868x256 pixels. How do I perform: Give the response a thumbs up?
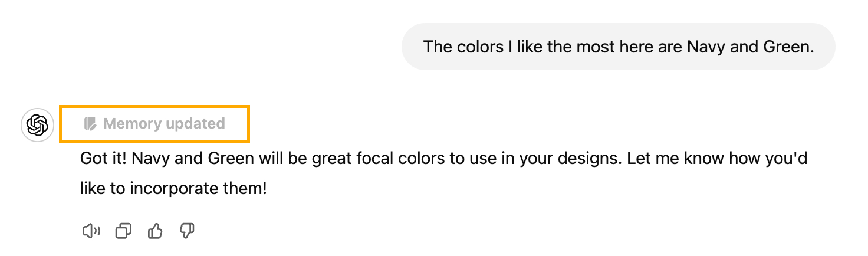(x=155, y=231)
